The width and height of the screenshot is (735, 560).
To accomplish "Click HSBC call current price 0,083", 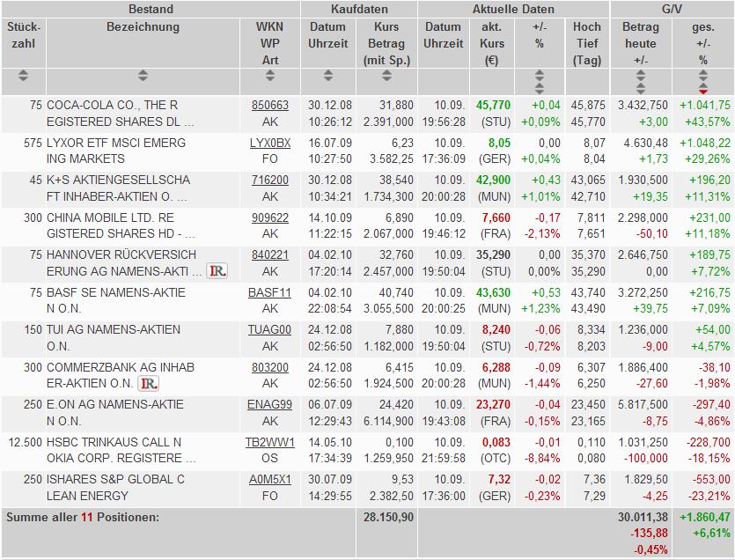I will [496, 442].
